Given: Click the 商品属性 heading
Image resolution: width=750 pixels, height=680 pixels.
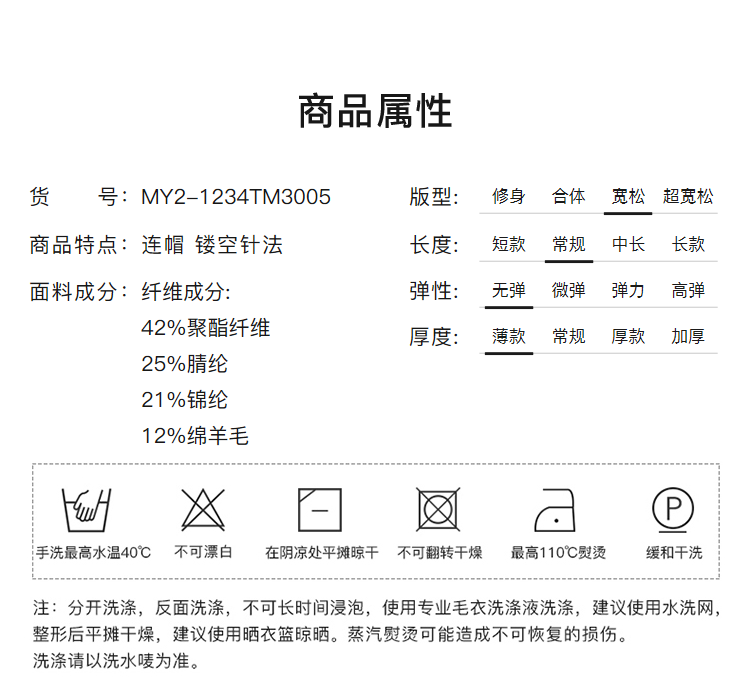Looking at the screenshot, I should click(x=375, y=112).
